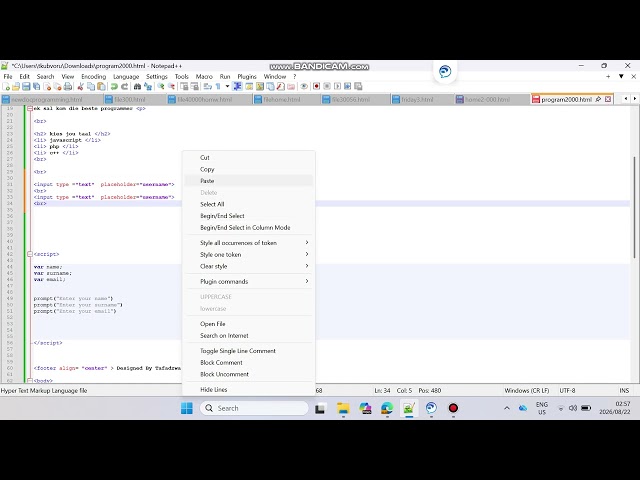This screenshot has height=480, width=640.
Task: Collapse the fold marker at the script tag
Action: 30,254
